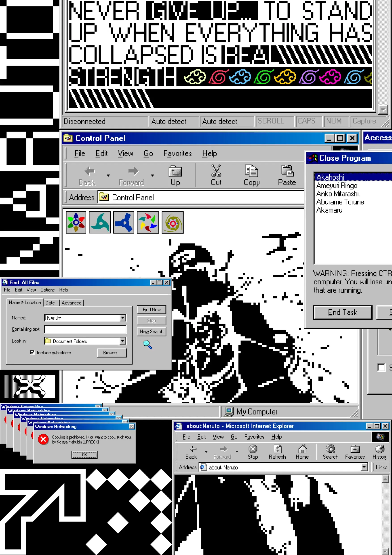The image size is (392, 555).
Task: Select the olive swirl eye icon
Action: (173, 222)
